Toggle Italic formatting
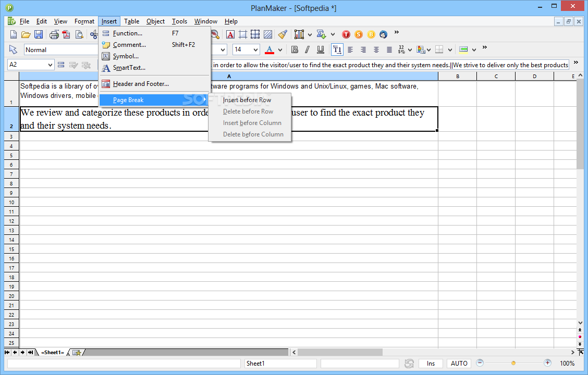Screen dimensions: 588x375 point(308,49)
